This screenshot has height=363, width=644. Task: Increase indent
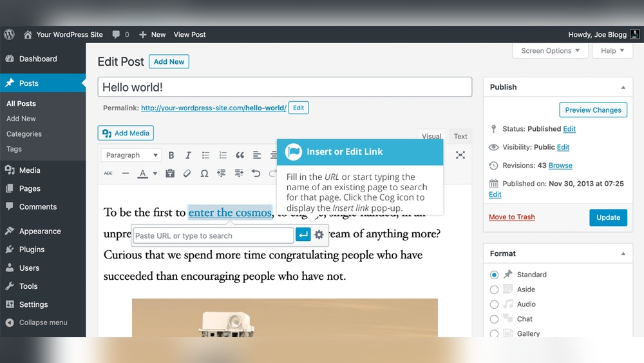[x=239, y=173]
